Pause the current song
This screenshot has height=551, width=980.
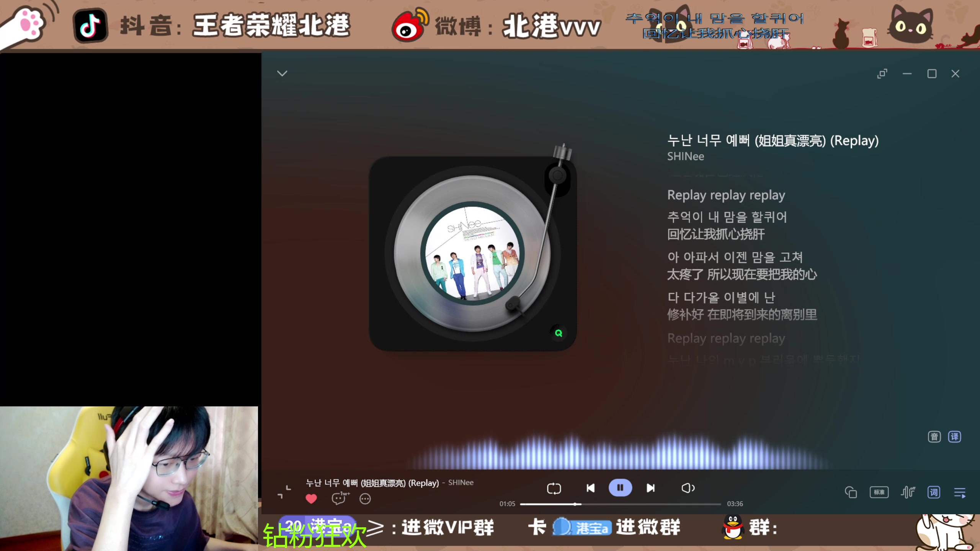tap(620, 487)
